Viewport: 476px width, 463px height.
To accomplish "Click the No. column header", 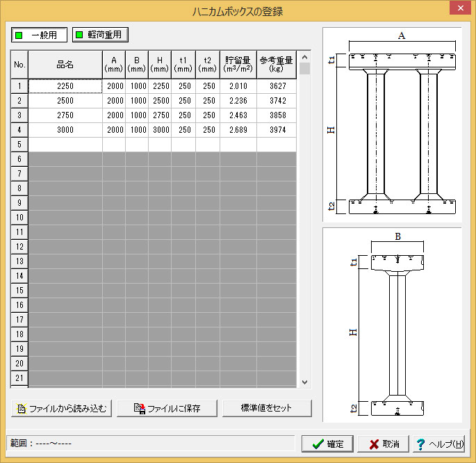I will [x=19, y=65].
